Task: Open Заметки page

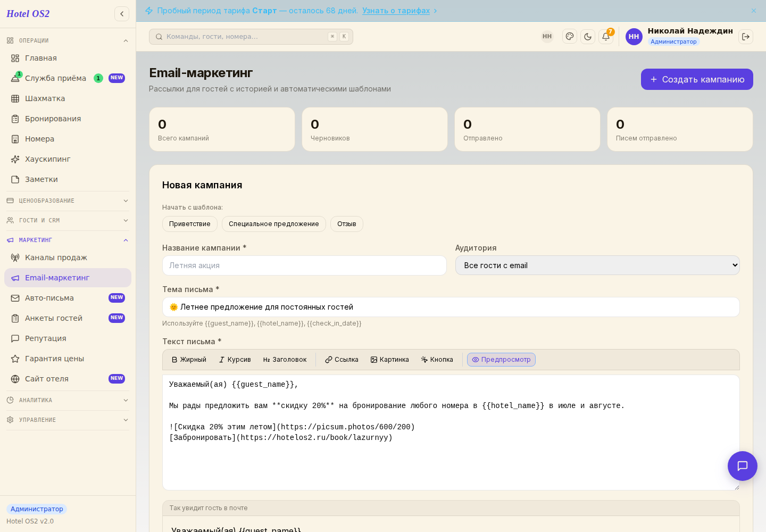Action: pyautogui.click(x=68, y=179)
